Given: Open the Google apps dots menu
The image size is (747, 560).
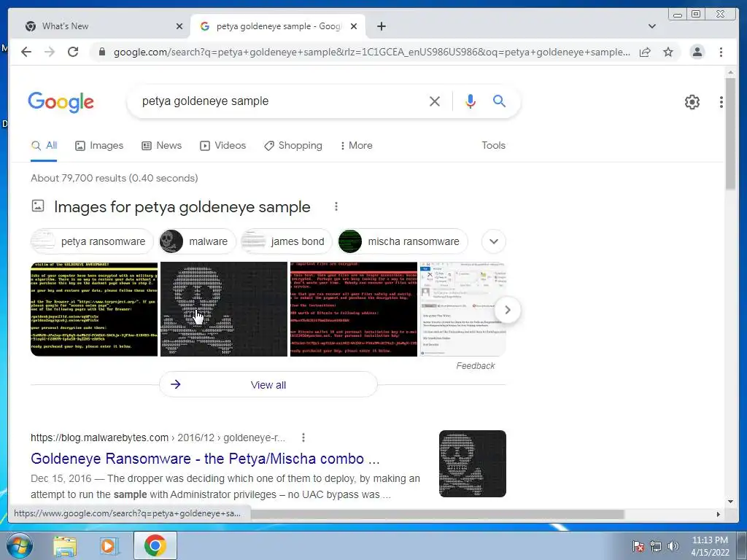Looking at the screenshot, I should point(721,101).
